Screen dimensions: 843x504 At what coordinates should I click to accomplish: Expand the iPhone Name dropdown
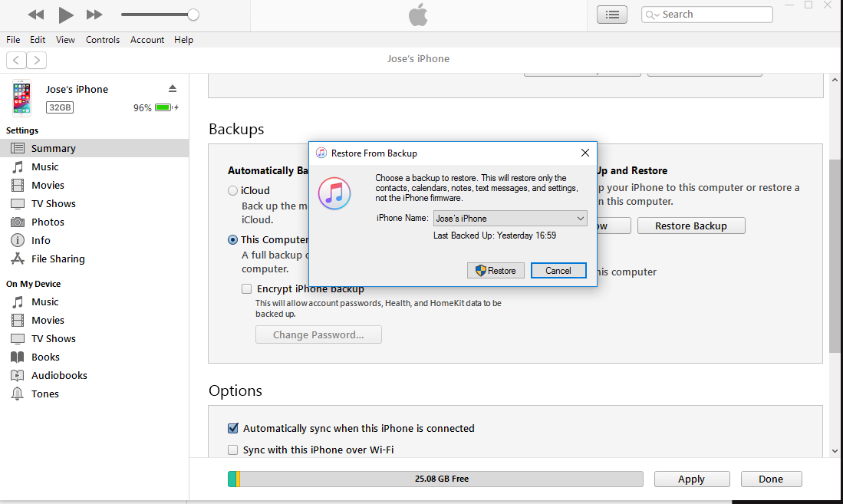(510, 219)
